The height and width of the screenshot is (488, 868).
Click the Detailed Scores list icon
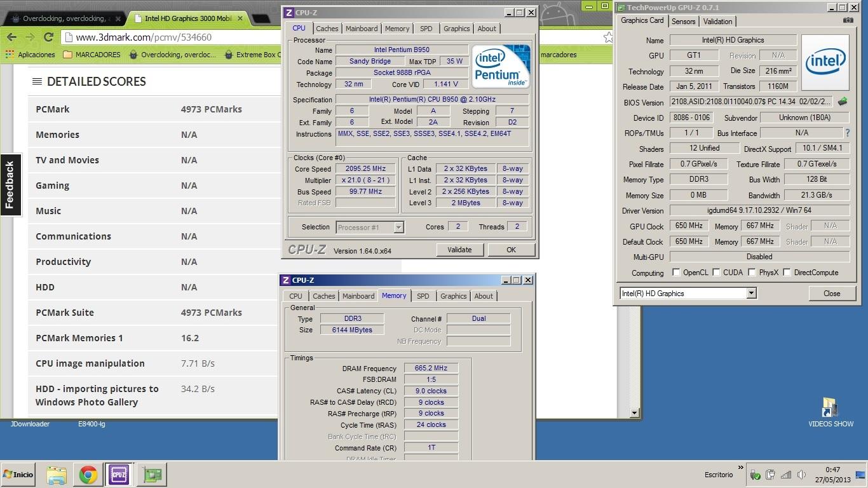click(x=37, y=81)
